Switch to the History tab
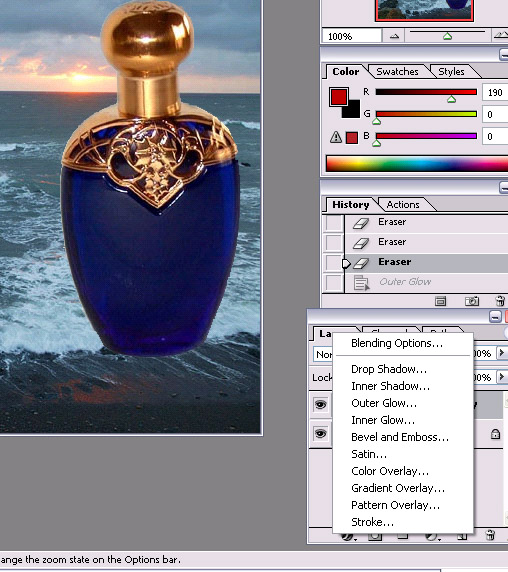Viewport: 508px width, 572px height. (x=350, y=205)
